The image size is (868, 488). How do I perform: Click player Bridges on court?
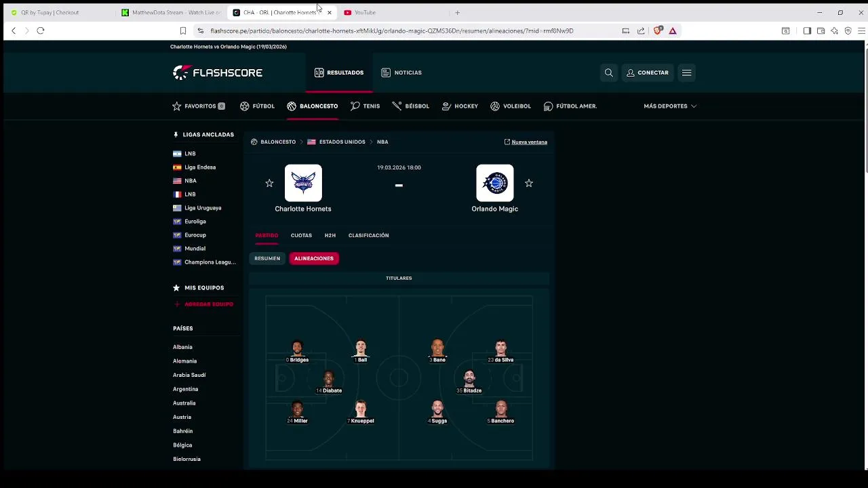pos(297,352)
